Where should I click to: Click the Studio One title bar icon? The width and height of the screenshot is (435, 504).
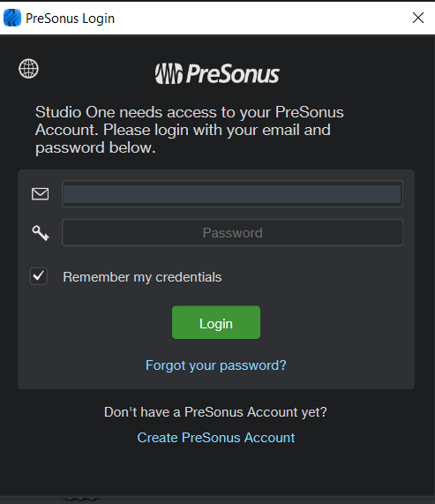(12, 18)
